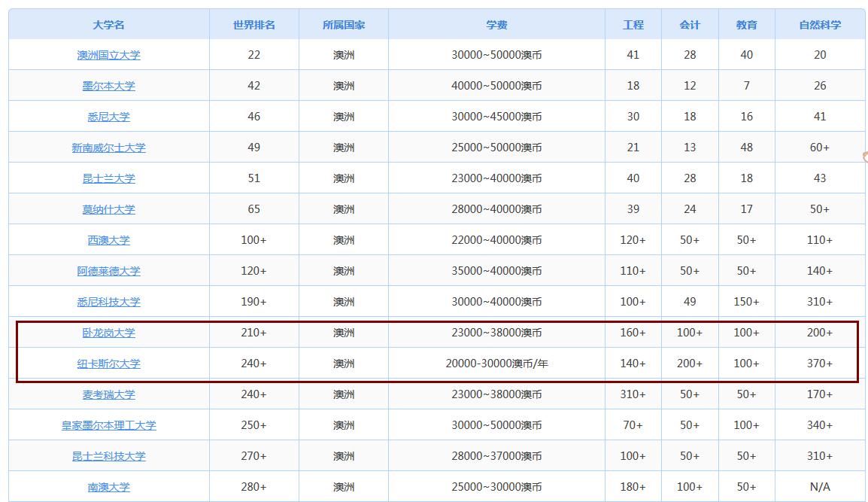Click the tuition cell 22000~40000澳币
Screen dimensions: 868x502
(x=496, y=240)
